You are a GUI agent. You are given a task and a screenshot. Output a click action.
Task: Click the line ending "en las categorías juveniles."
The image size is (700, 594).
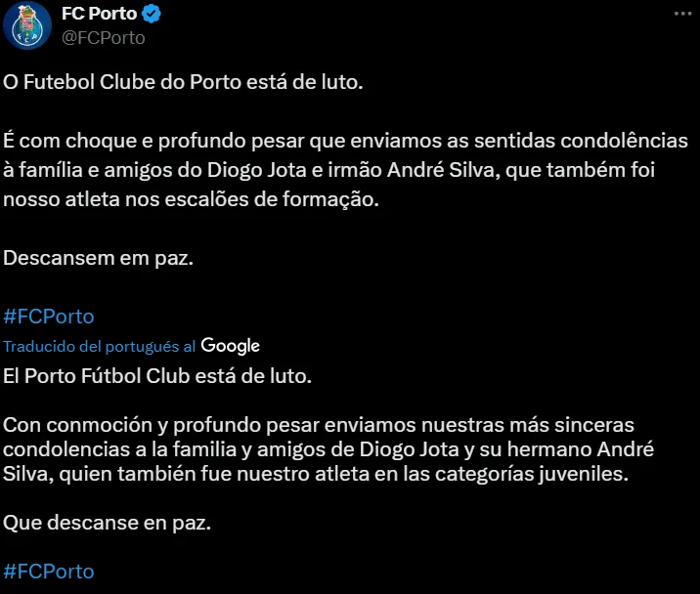click(330, 476)
